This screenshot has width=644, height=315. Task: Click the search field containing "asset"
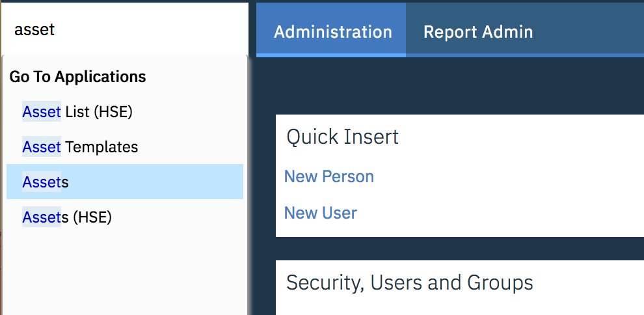click(x=125, y=29)
